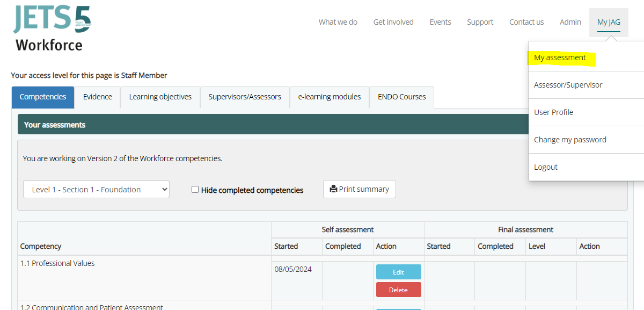Switch to the e-learning modules tab
The height and width of the screenshot is (310, 644).
tap(330, 97)
